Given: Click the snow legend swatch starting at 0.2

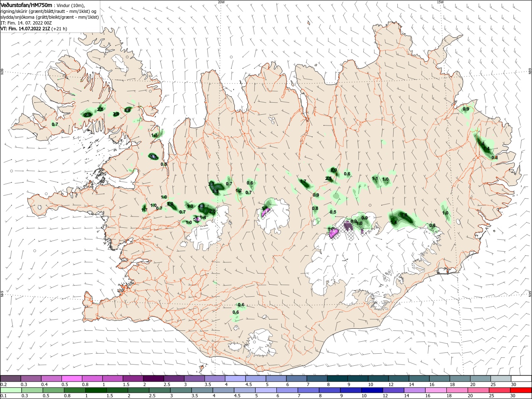Looking at the screenshot, I should [10, 379].
